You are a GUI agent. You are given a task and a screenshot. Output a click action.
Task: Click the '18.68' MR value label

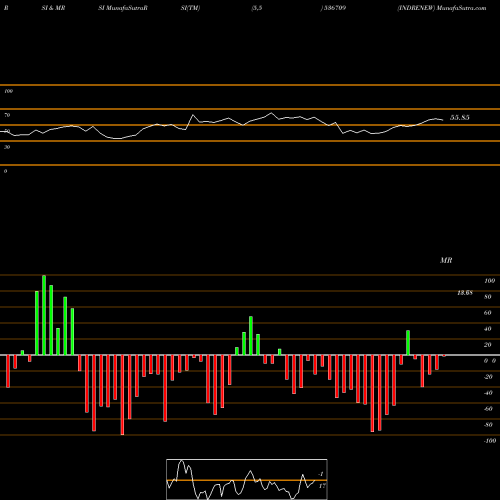click(465, 293)
